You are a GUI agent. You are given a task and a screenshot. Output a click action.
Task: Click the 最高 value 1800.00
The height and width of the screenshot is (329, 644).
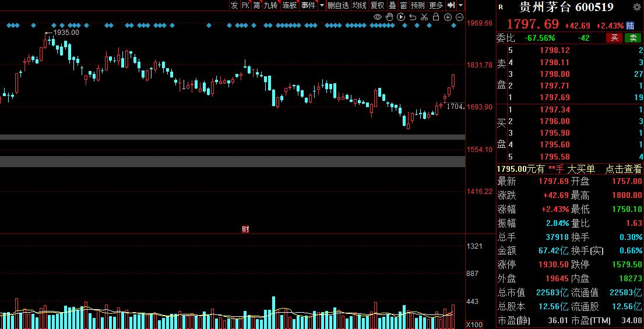627,195
